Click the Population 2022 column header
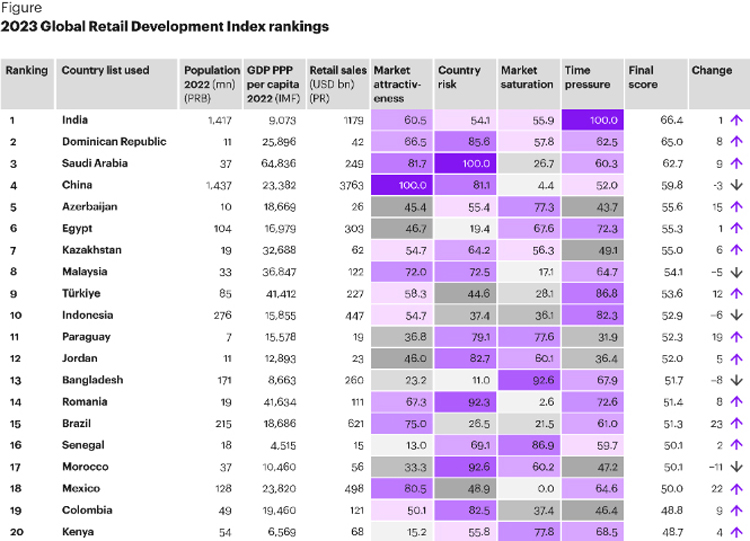 point(211,78)
